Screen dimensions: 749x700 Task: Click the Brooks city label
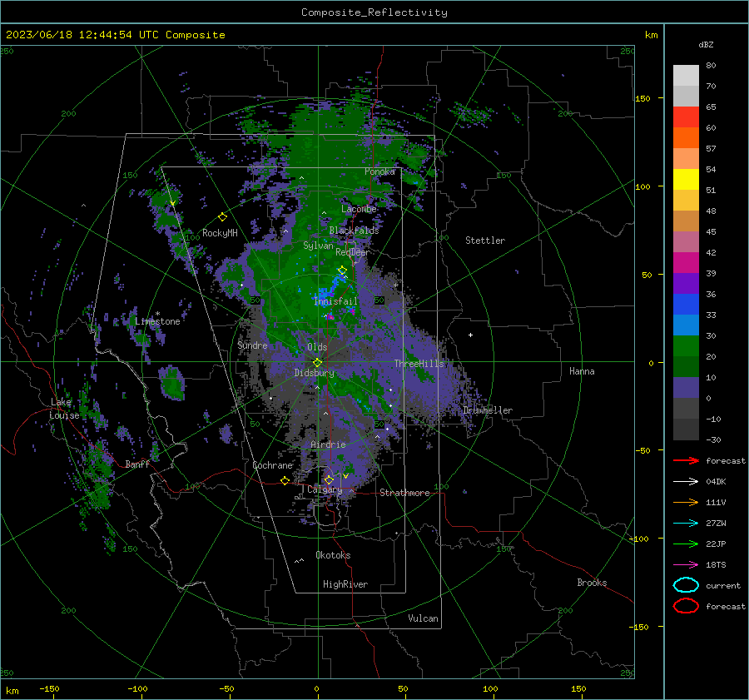click(592, 583)
